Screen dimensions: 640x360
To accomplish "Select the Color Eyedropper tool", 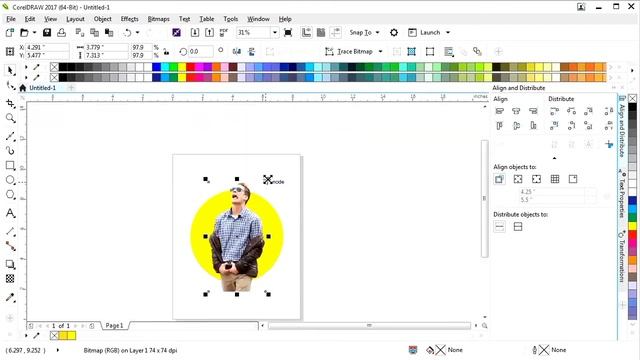I will pyautogui.click(x=10, y=297).
